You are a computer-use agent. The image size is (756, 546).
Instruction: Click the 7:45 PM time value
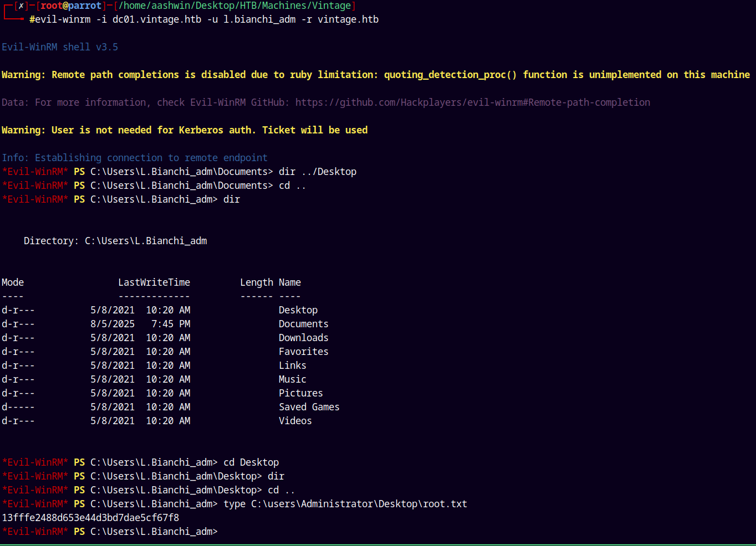click(171, 324)
